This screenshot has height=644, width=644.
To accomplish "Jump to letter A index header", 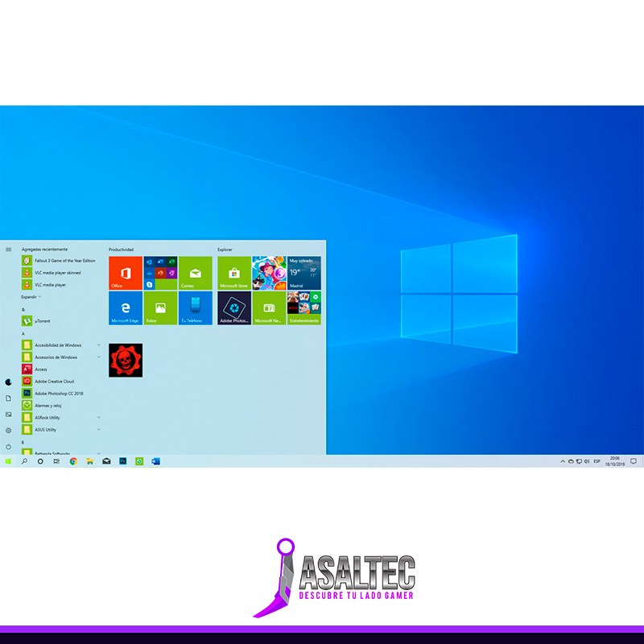I will tap(23, 333).
